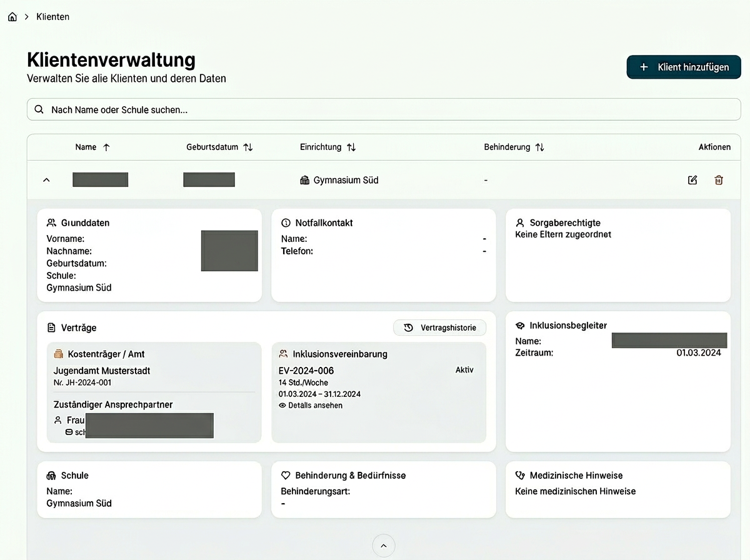Click the Kostenträger / Amt building icon
Image resolution: width=750 pixels, height=560 pixels.
pyautogui.click(x=59, y=354)
